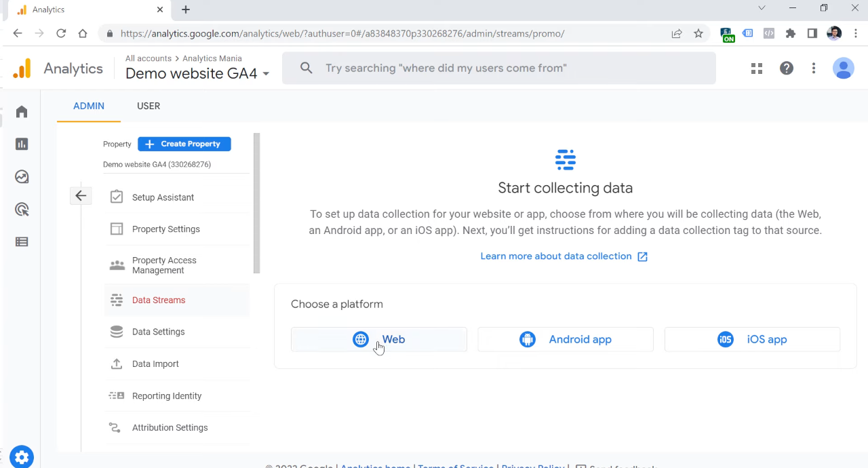Open the vertical three-dot more menu
868x468 pixels.
814,69
